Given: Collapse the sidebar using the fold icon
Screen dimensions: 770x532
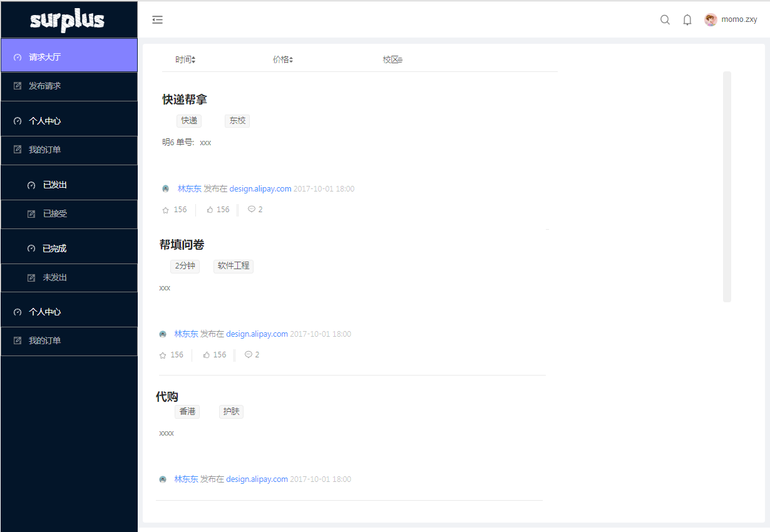Looking at the screenshot, I should [x=157, y=19].
